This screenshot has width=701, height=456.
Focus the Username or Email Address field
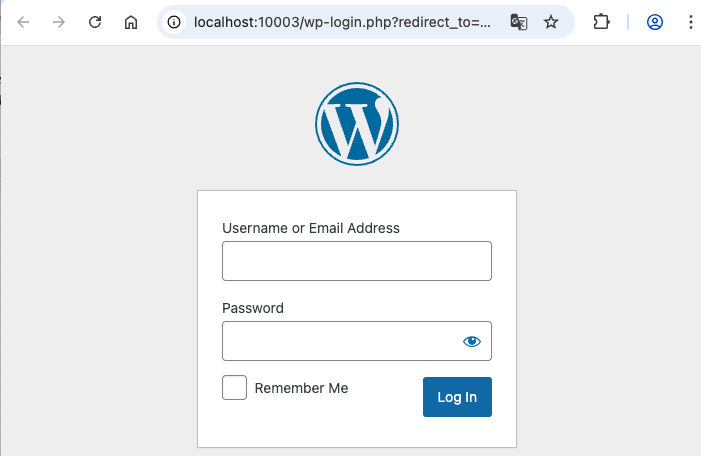(x=357, y=261)
